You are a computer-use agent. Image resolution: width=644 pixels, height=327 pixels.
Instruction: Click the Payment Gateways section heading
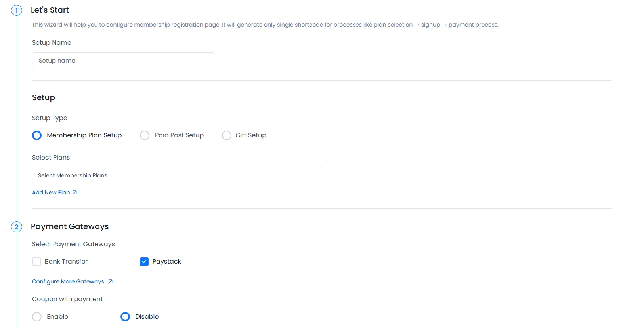point(70,226)
